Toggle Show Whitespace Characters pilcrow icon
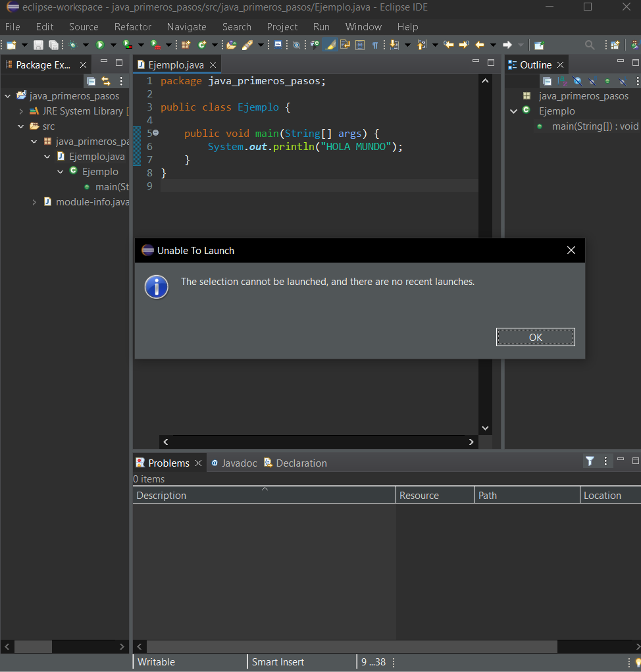Screen dimensions: 641x672 coord(375,45)
